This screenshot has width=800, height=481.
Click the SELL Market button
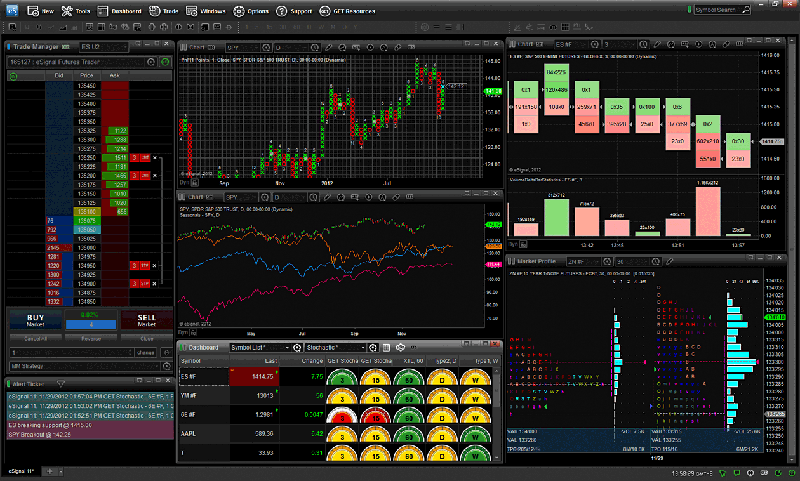pos(146,320)
